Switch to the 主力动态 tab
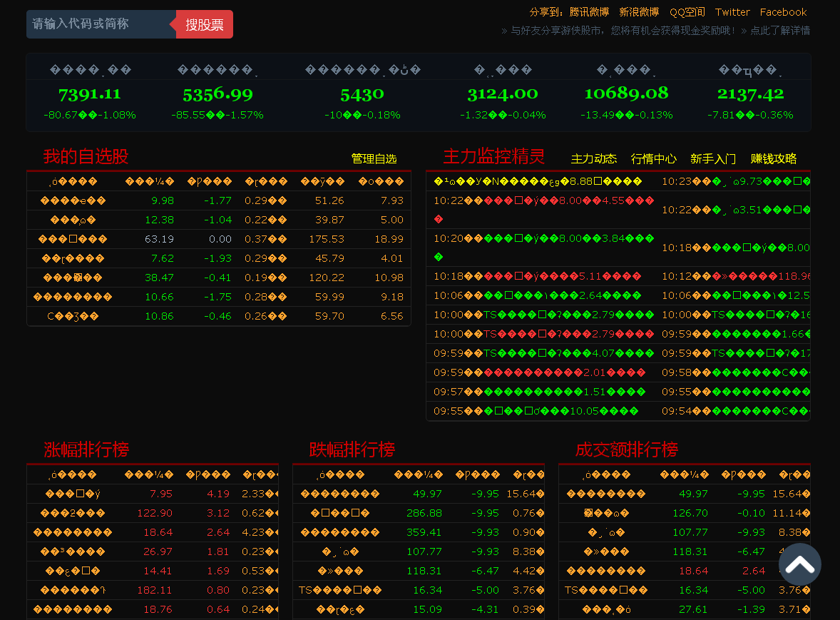The image size is (840, 620). (x=594, y=158)
